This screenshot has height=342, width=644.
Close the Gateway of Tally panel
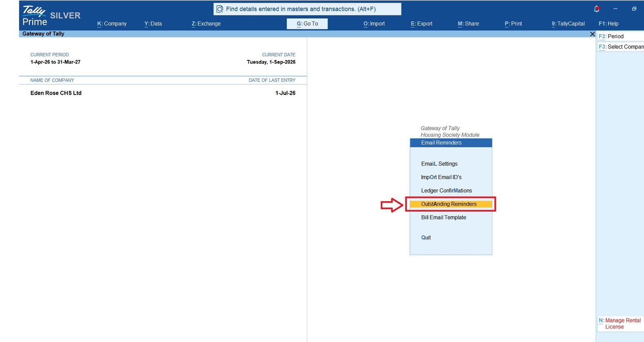[x=592, y=34]
